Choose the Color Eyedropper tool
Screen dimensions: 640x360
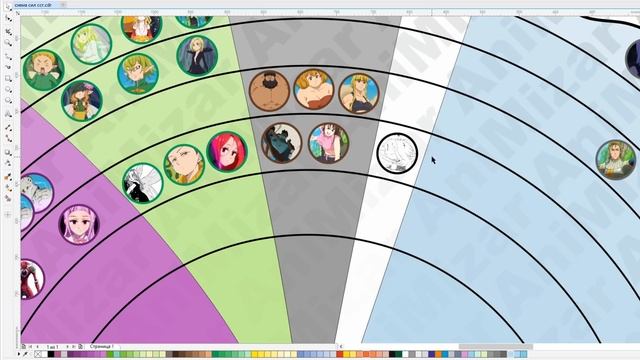click(8, 176)
